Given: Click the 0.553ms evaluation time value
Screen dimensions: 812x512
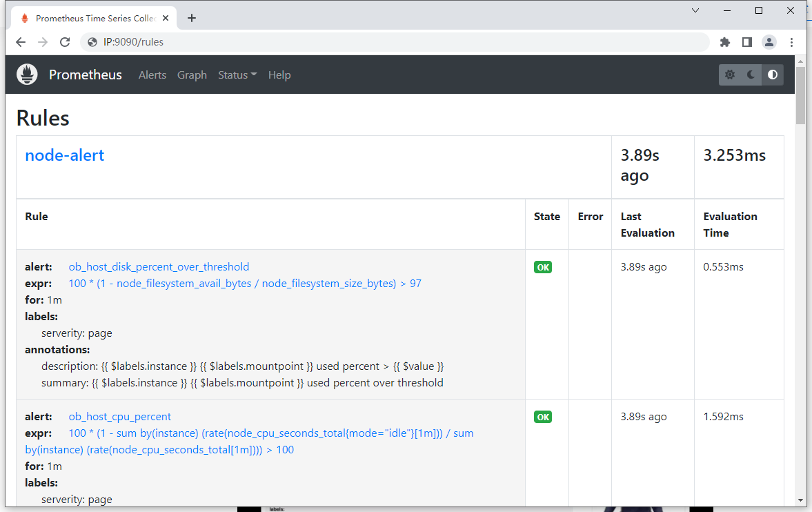Looking at the screenshot, I should (723, 266).
